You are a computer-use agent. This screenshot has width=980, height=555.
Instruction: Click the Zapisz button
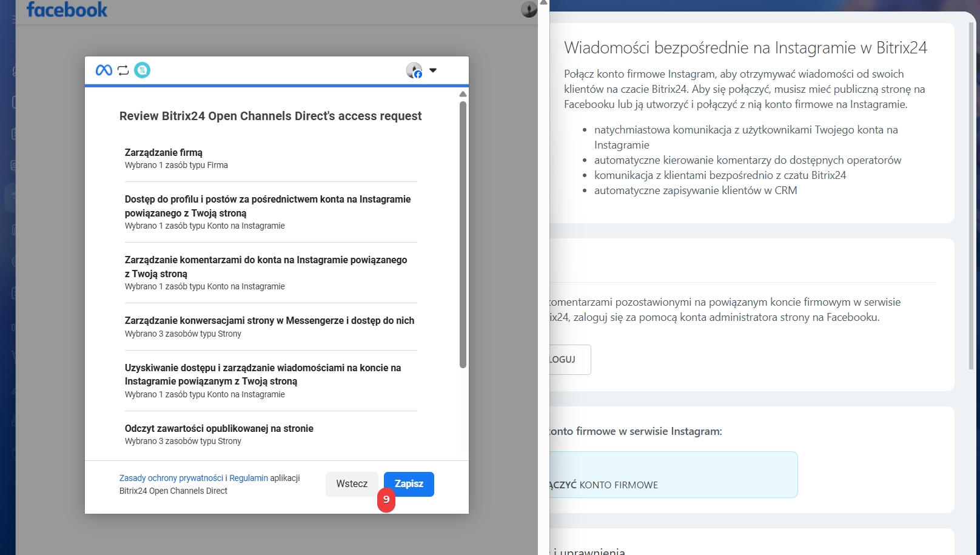tap(409, 484)
